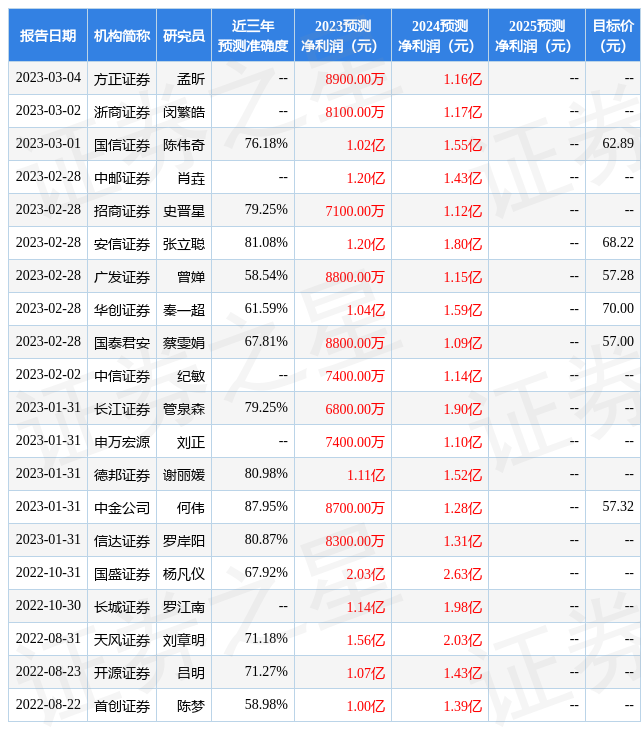Click the 76.18% accuracy value
641x730 pixels.
(266, 143)
